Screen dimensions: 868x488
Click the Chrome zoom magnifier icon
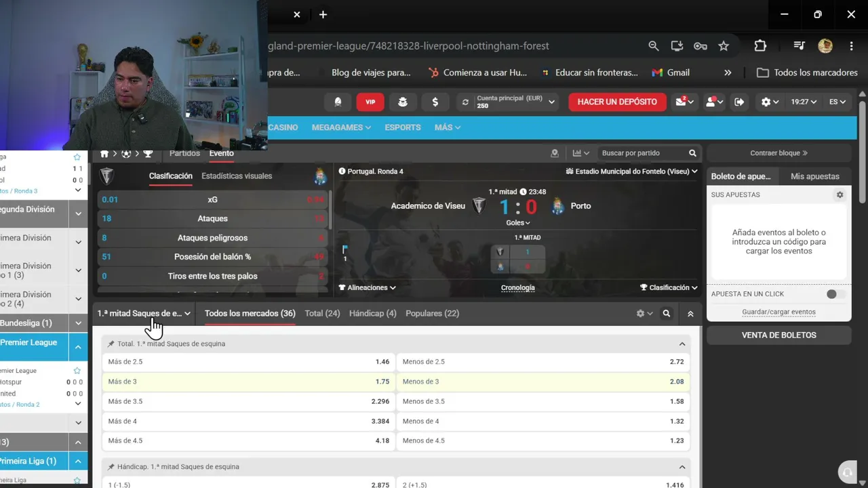654,46
